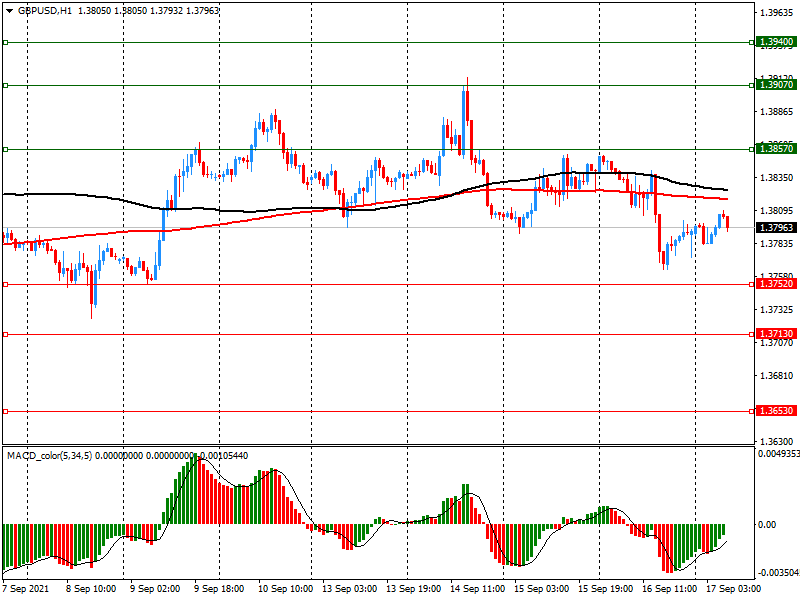This screenshot has height=600, width=800.
Task: Click the 10 Sep 10:00 time label
Action: (x=285, y=589)
